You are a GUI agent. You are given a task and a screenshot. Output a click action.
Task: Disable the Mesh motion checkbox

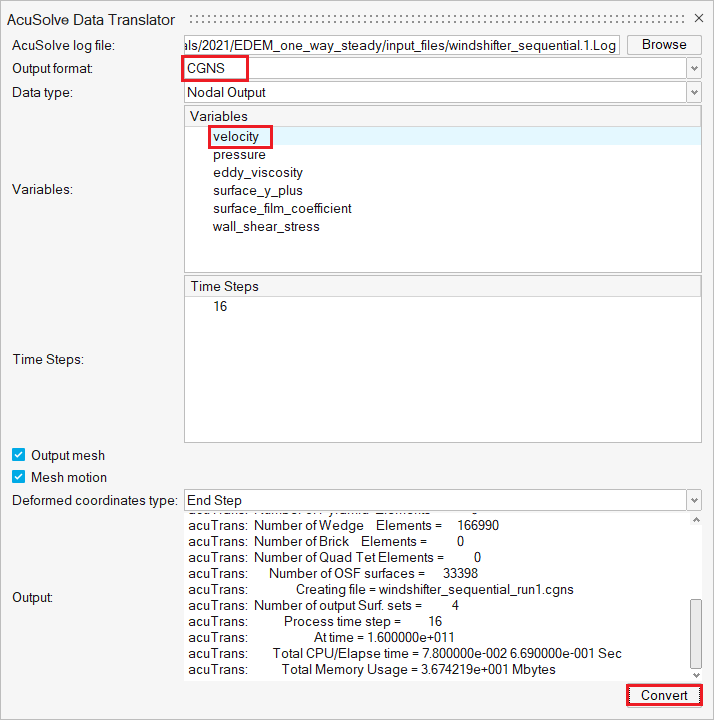click(19, 477)
